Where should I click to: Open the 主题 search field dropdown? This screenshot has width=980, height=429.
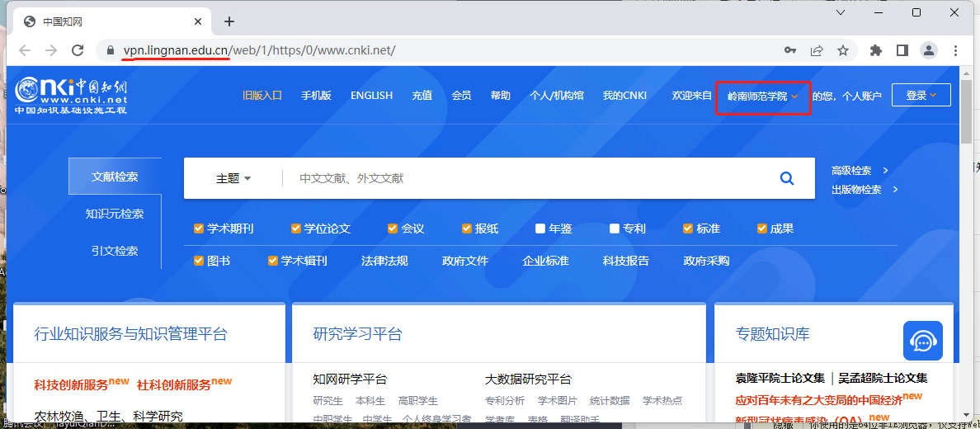click(x=233, y=179)
